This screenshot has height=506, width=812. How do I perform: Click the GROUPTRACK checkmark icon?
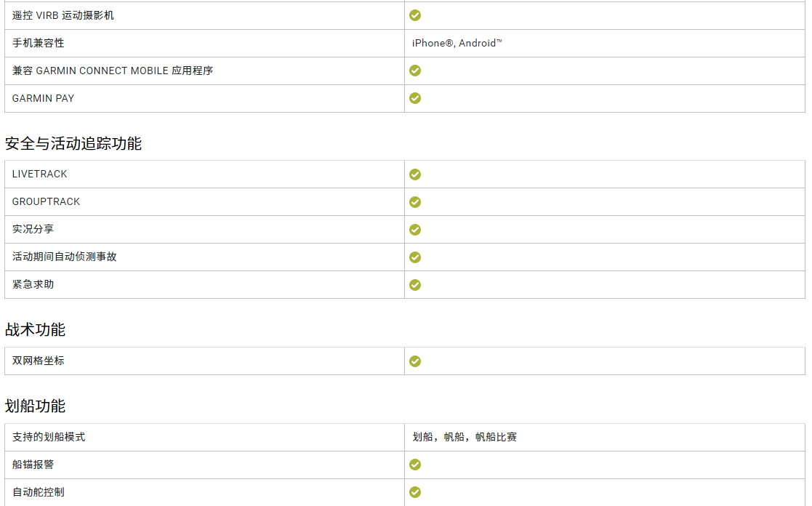pyautogui.click(x=415, y=202)
